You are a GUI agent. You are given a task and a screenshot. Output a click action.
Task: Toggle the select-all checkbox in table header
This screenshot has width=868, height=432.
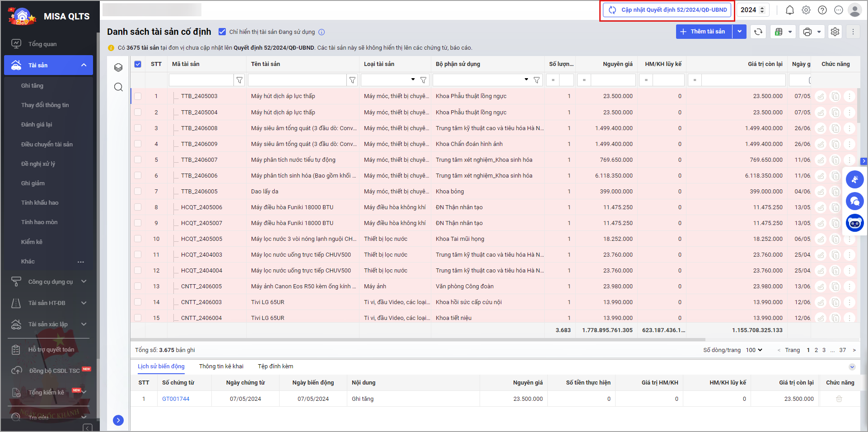pyautogui.click(x=138, y=64)
